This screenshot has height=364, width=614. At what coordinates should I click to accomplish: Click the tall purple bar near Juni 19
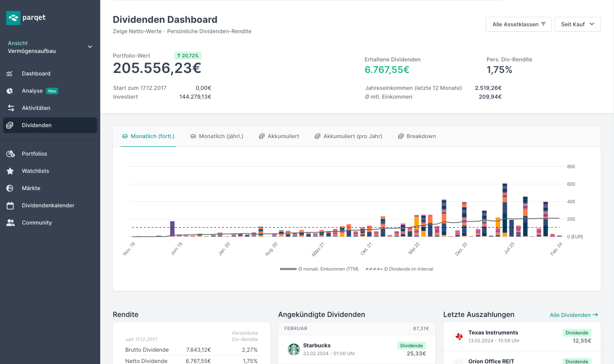tap(172, 229)
